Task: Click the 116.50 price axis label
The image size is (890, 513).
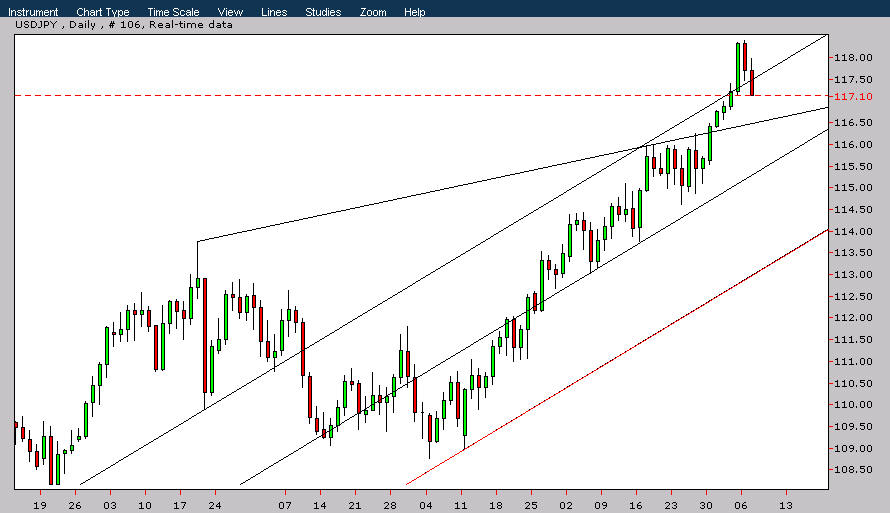Action: pos(853,123)
